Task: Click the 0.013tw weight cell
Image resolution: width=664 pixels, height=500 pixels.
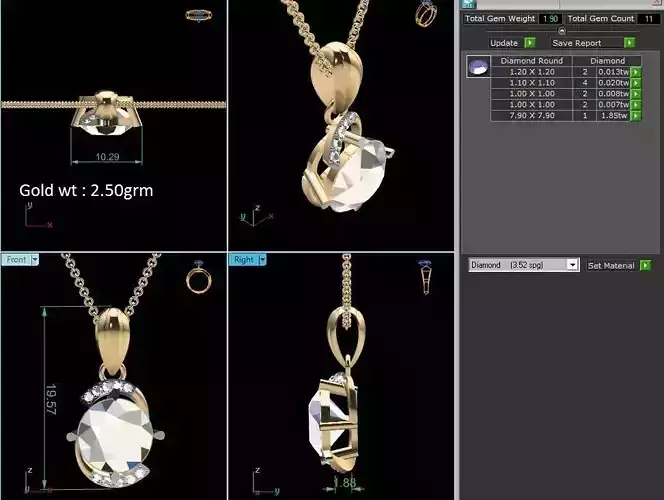Action: [613, 72]
